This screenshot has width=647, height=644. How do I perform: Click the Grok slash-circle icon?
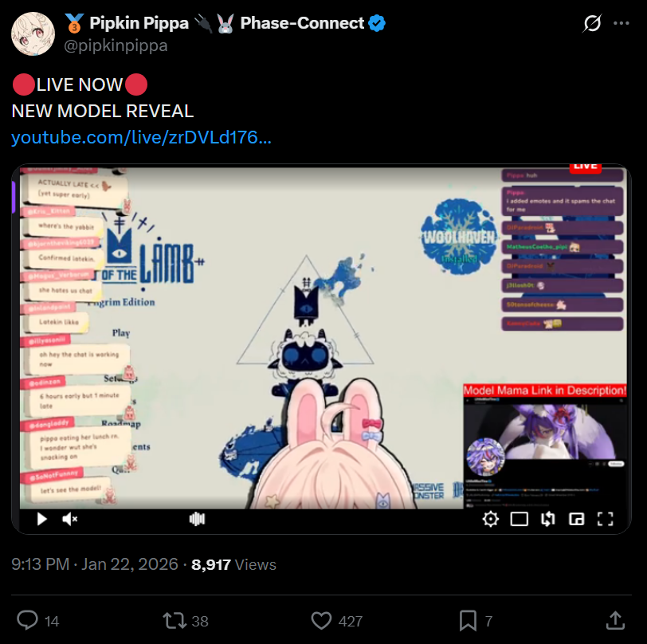coord(592,23)
